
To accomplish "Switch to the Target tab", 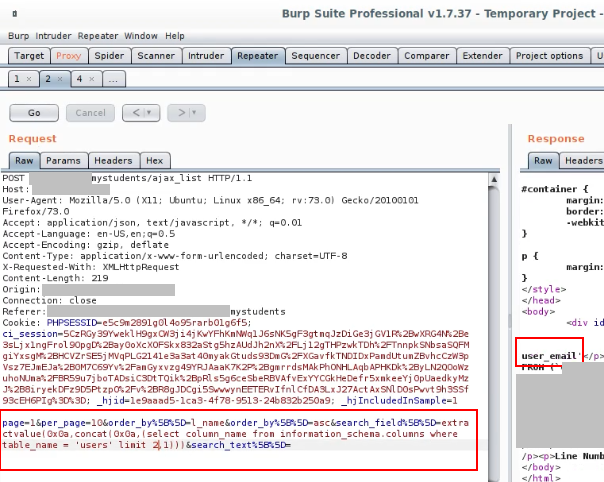I will (x=29, y=56).
